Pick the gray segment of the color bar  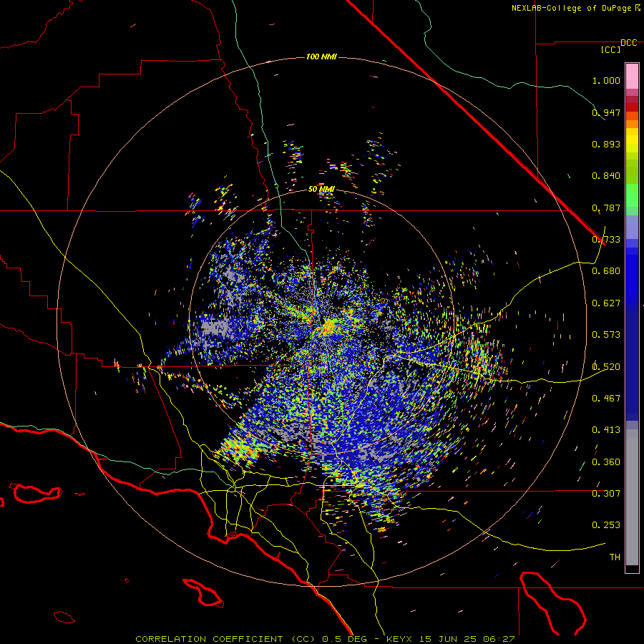[x=632, y=497]
